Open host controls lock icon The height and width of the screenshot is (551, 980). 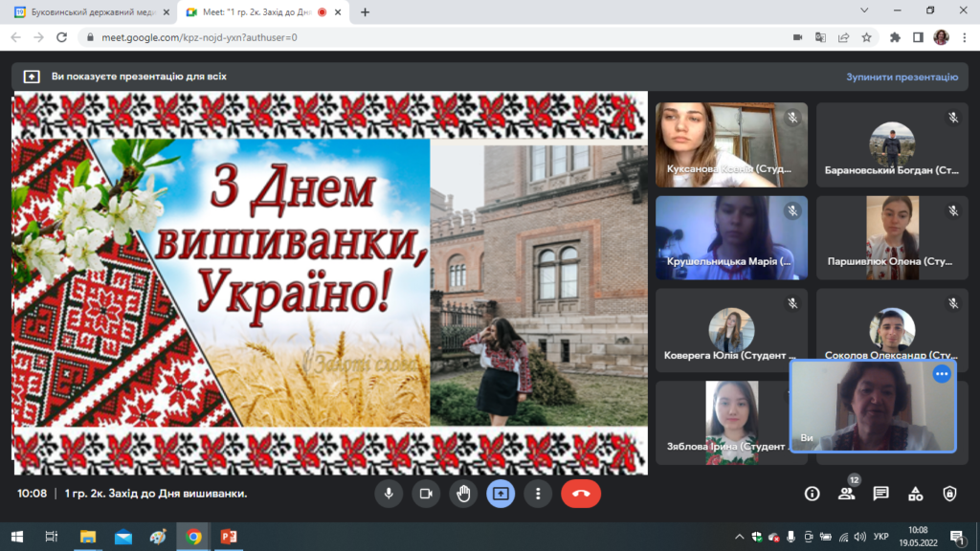[949, 494]
